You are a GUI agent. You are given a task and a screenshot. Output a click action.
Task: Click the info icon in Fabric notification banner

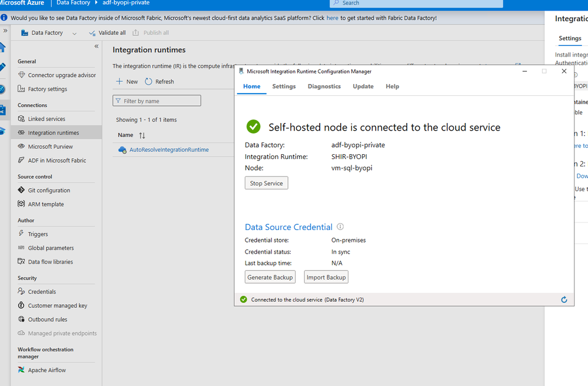[4, 18]
